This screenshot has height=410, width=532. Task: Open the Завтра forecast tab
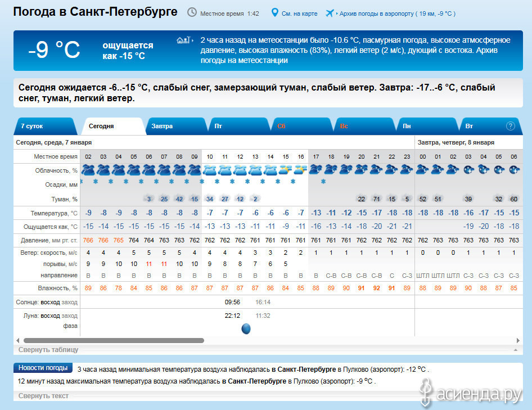coord(162,126)
